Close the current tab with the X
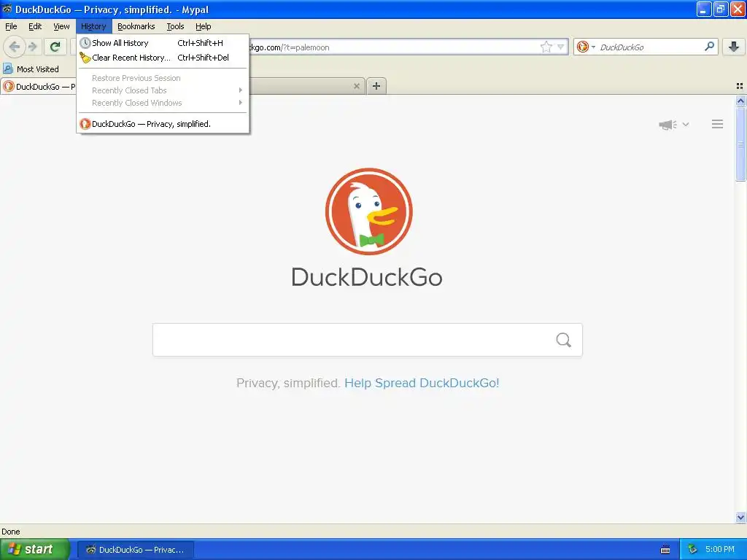747x560 pixels. pyautogui.click(x=356, y=86)
